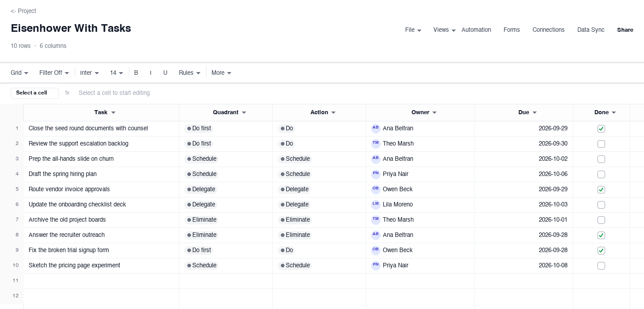
Task: Apply Underline with the U button
Action: pyautogui.click(x=165, y=73)
